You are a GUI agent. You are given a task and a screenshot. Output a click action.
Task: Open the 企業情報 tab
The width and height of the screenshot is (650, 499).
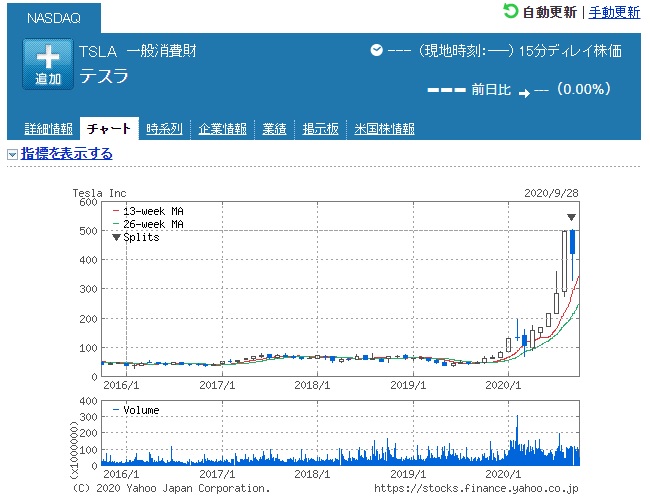(x=222, y=129)
